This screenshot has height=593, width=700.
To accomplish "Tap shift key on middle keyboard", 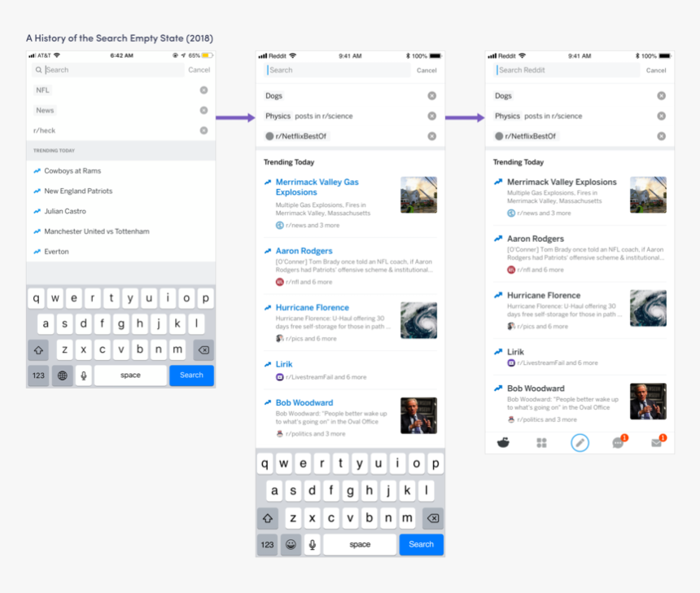I will tap(268, 518).
